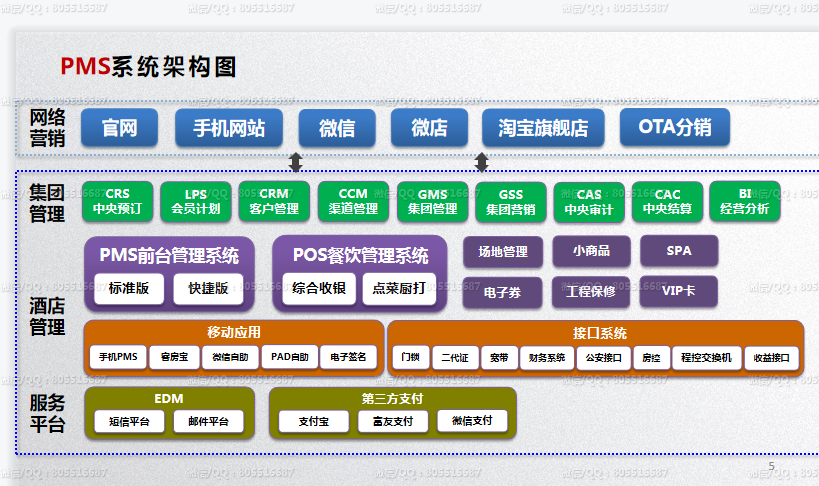
Task: Open the 场地管理 purple box
Action: click(503, 252)
